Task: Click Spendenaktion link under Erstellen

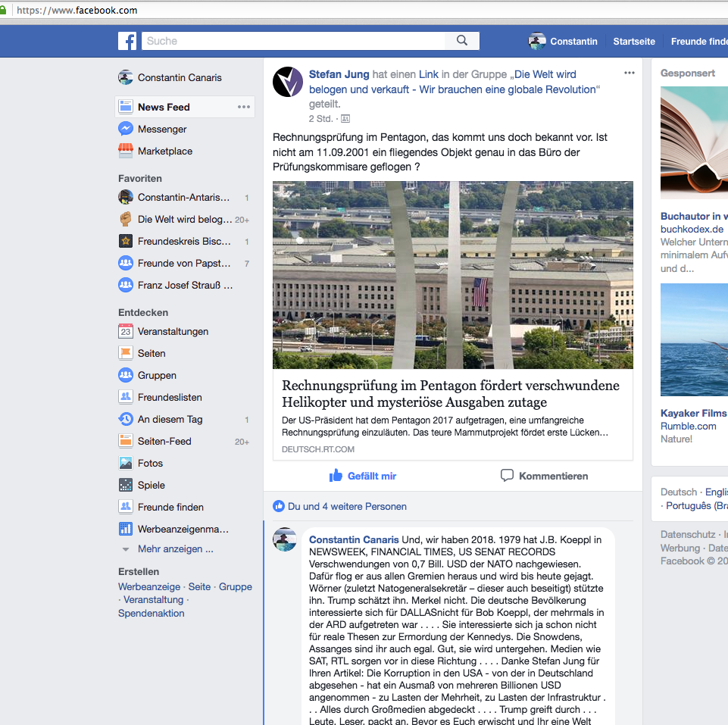Action: 151,613
